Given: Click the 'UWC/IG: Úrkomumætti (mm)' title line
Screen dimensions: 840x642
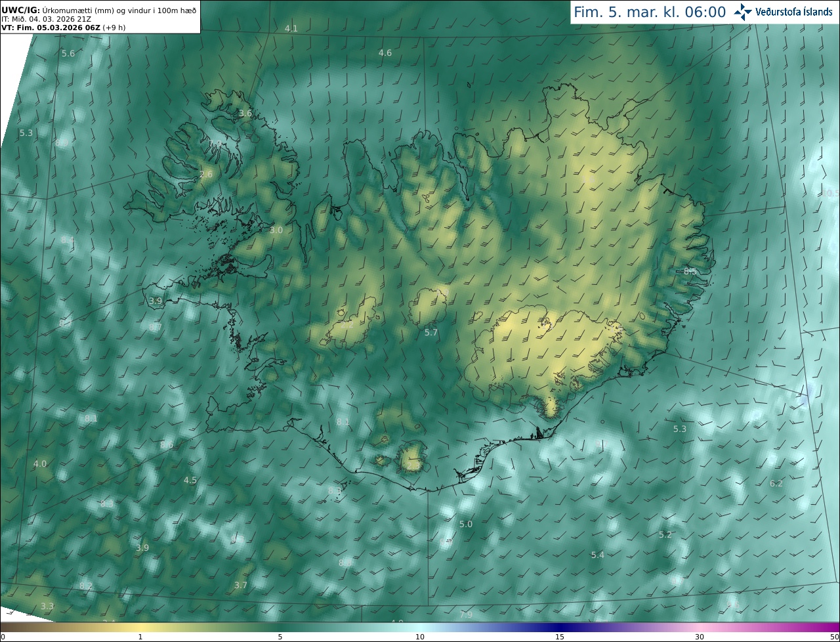Looking at the screenshot, I should click(x=99, y=11).
